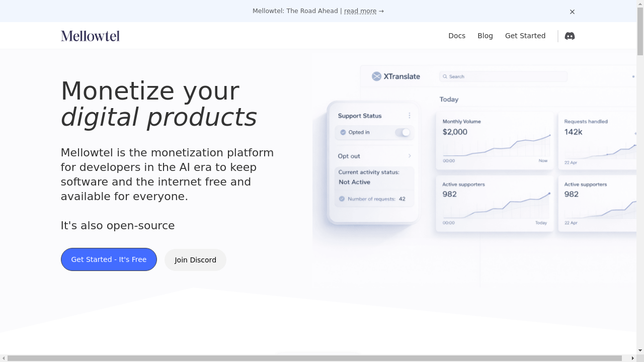This screenshot has width=644, height=362.
Task: Follow the read more link
Action: (360, 11)
